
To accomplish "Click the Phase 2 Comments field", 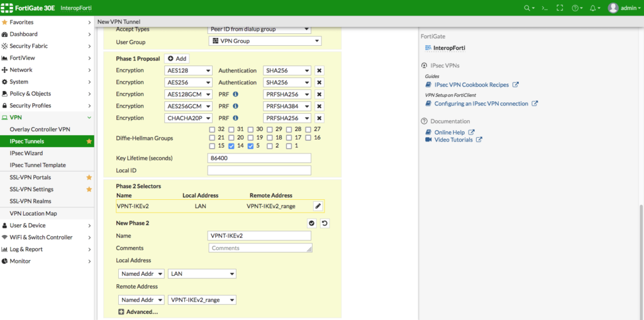I will 260,248.
